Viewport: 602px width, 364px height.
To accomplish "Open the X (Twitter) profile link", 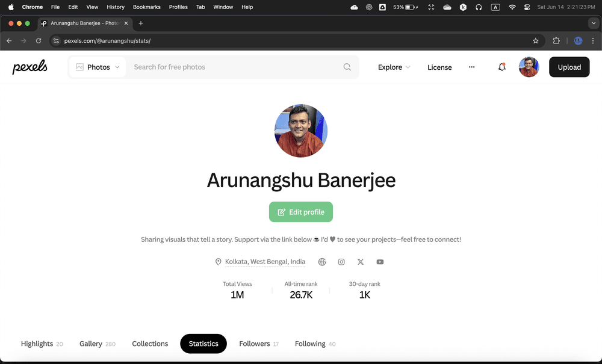I will click(x=361, y=262).
